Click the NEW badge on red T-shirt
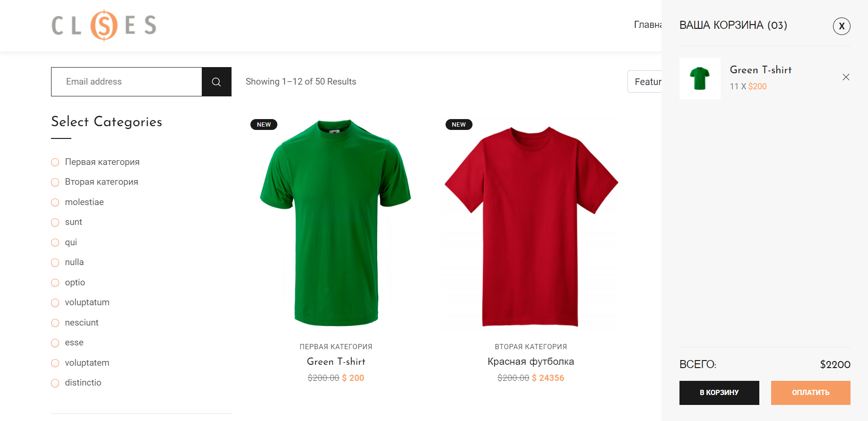 point(459,125)
